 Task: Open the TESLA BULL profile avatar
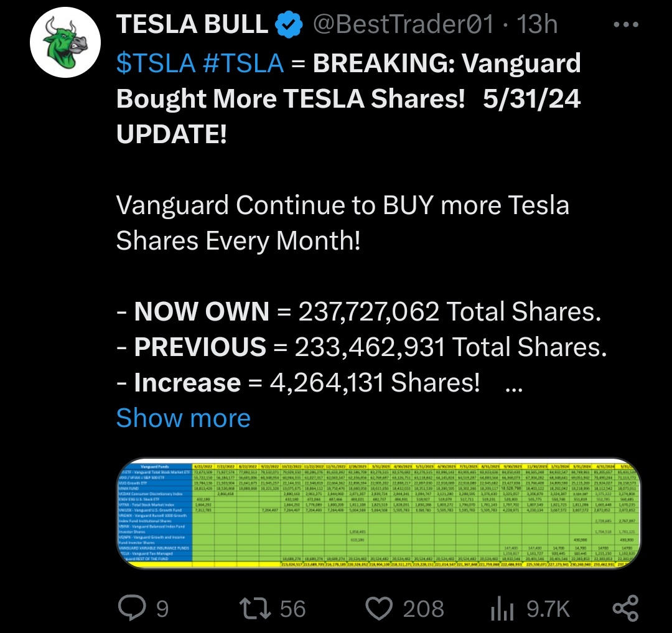64,42
